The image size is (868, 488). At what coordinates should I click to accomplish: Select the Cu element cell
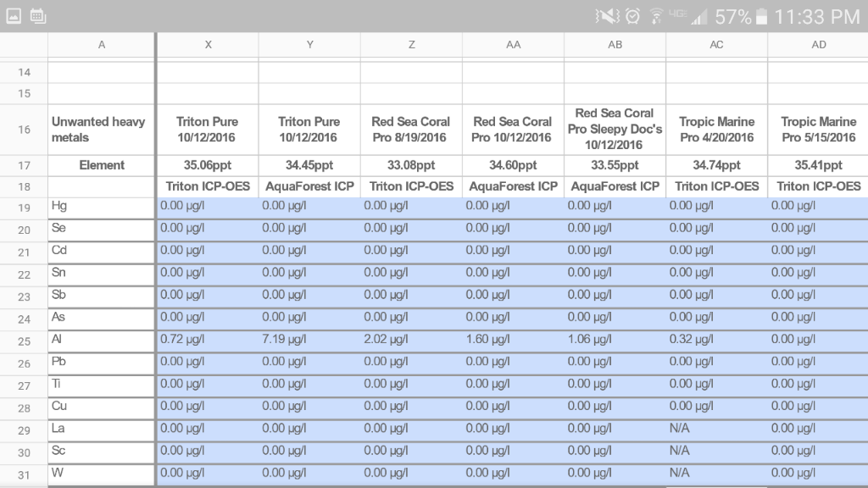[x=102, y=408]
